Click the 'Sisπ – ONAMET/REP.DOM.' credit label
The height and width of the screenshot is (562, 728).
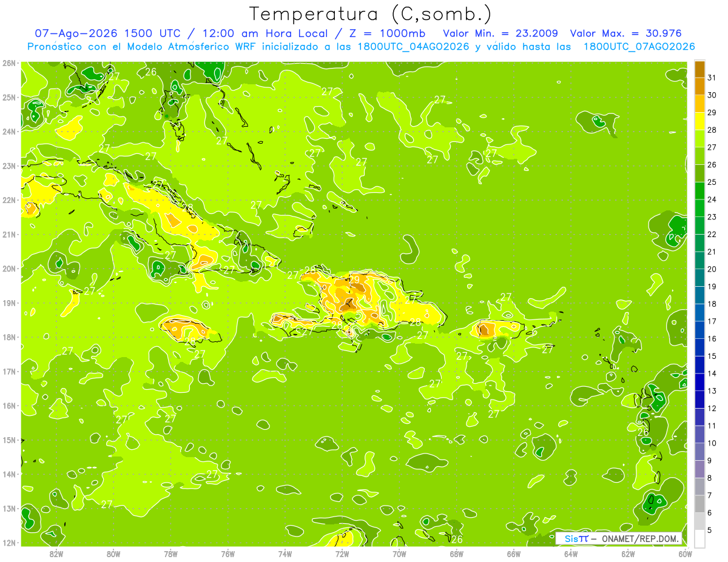(620, 538)
